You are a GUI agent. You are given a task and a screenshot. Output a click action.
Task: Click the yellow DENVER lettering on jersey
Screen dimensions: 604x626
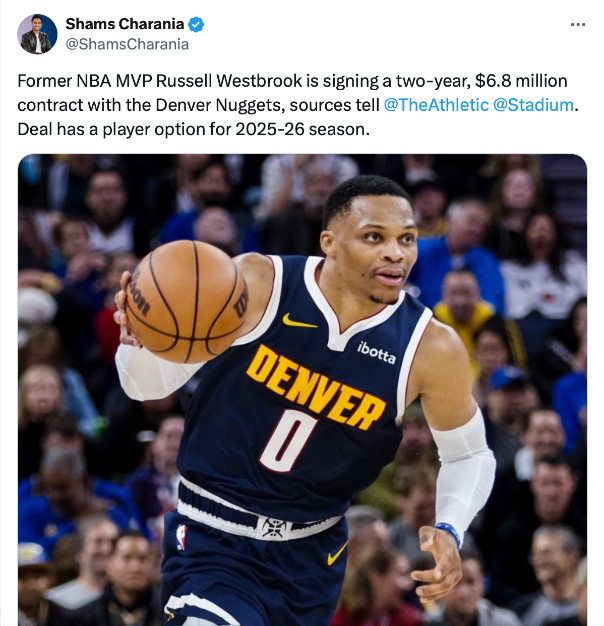[315, 387]
